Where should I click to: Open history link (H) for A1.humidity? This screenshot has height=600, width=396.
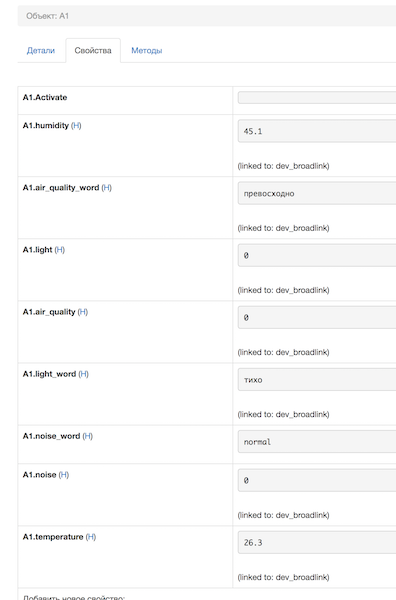76,126
